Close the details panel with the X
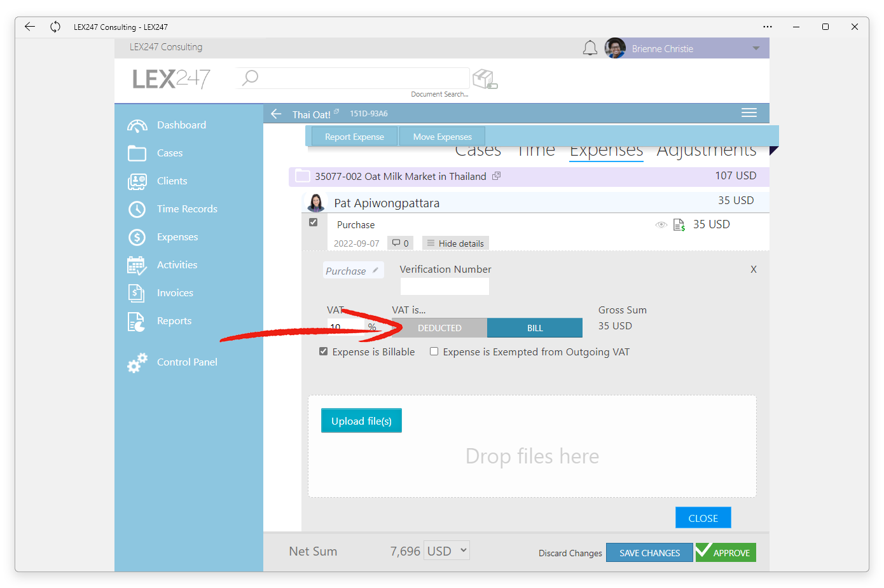This screenshot has width=884, height=588. coord(754,270)
